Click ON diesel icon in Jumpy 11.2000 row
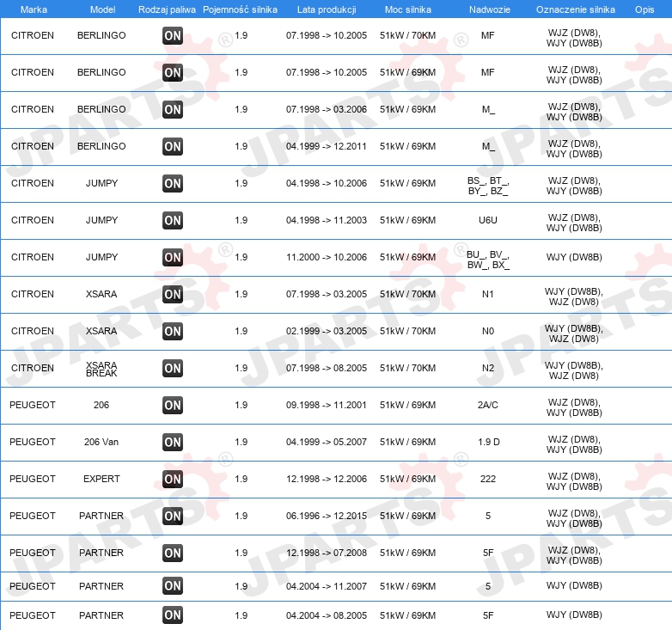This screenshot has height=630, width=672. [x=173, y=257]
